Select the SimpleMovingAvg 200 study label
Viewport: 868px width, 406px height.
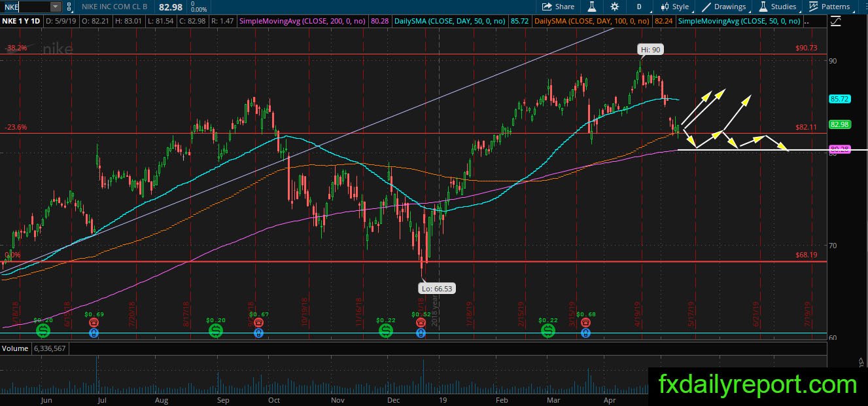pyautogui.click(x=304, y=21)
